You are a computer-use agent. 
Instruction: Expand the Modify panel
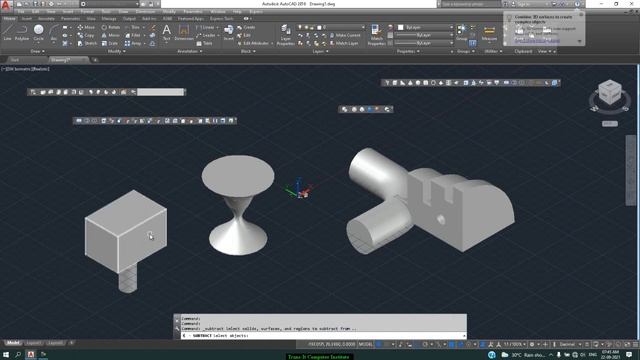click(x=116, y=51)
